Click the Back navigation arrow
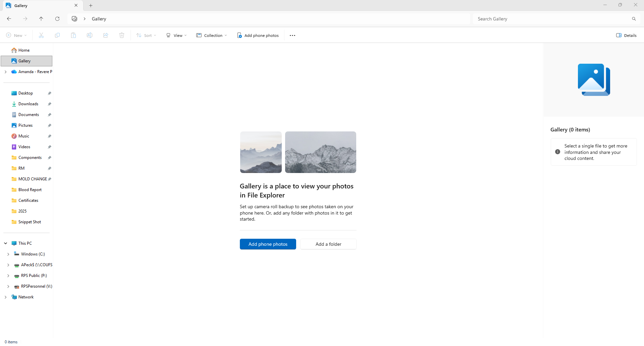The height and width of the screenshot is (346, 644). 9,19
